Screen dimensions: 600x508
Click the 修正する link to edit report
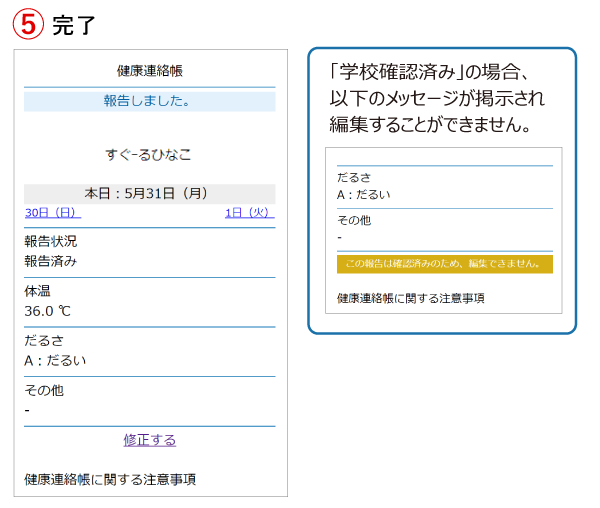[x=150, y=440]
